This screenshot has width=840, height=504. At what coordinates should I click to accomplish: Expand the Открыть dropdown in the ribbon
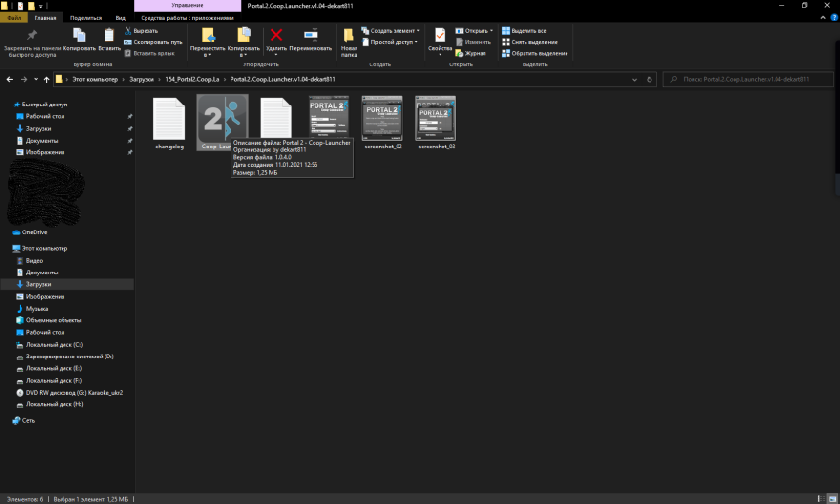point(474,31)
